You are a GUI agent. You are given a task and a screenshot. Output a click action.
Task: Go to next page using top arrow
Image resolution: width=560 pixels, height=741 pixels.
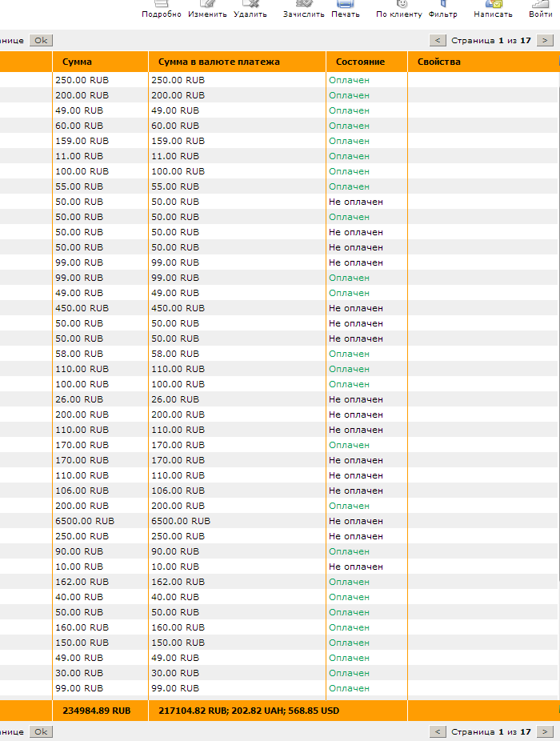[x=545, y=40]
